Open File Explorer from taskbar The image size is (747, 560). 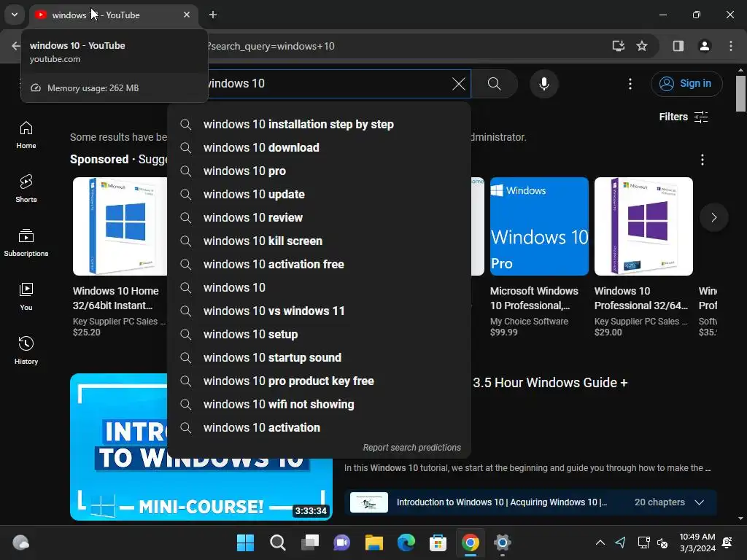pos(374,542)
